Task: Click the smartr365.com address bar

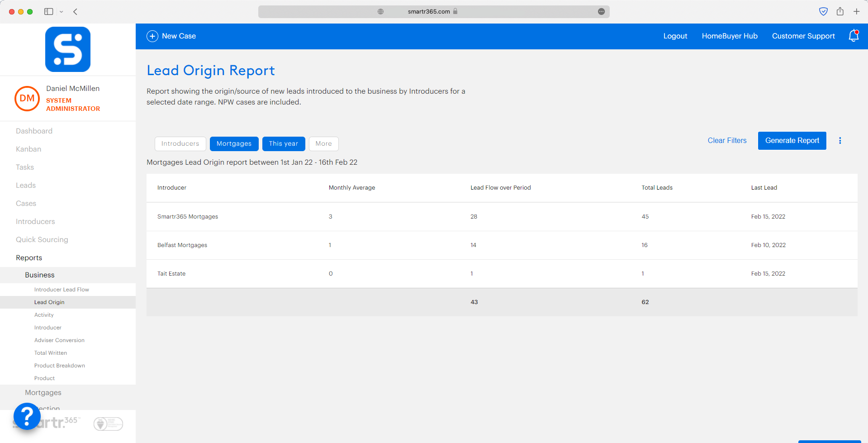Action: coord(434,12)
